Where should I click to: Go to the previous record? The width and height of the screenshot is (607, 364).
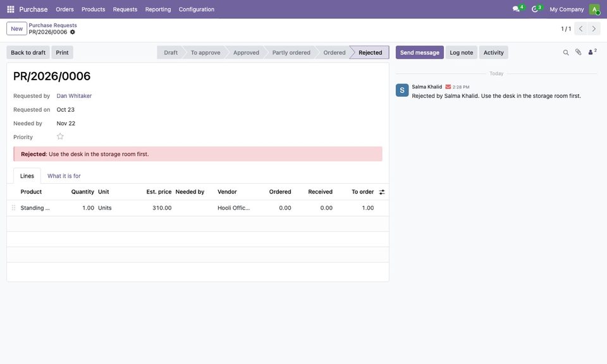click(580, 28)
